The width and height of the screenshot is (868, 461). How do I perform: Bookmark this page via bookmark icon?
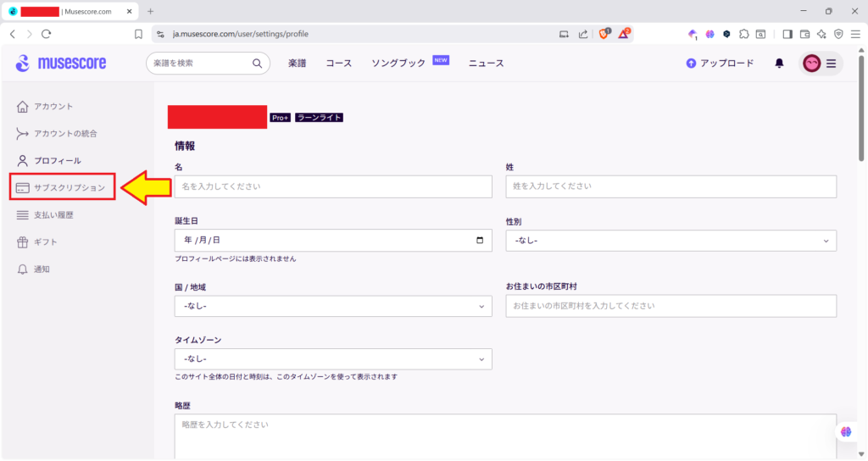coord(138,34)
